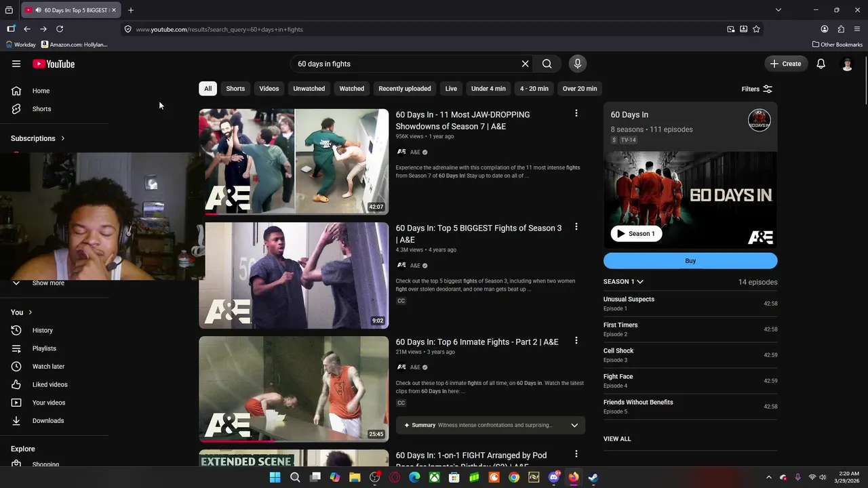Image resolution: width=868 pixels, height=488 pixels.
Task: Filter results by Under 4 min
Action: 488,89
